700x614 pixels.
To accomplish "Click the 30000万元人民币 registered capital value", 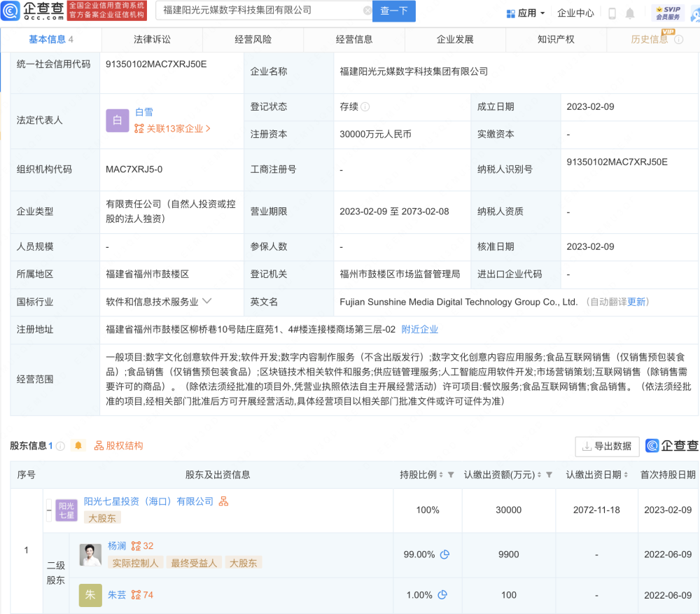I will point(375,134).
